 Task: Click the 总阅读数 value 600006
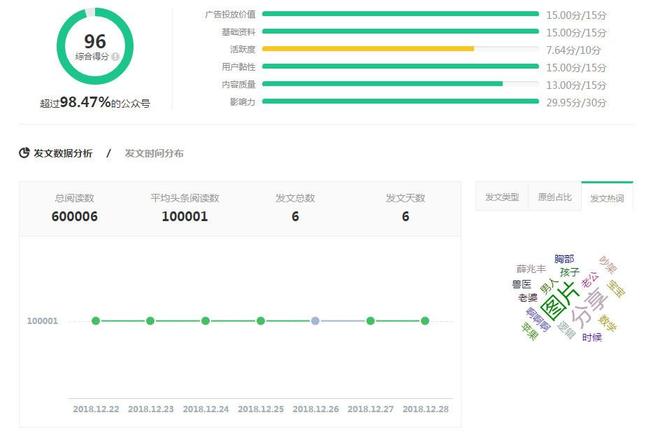click(x=74, y=216)
